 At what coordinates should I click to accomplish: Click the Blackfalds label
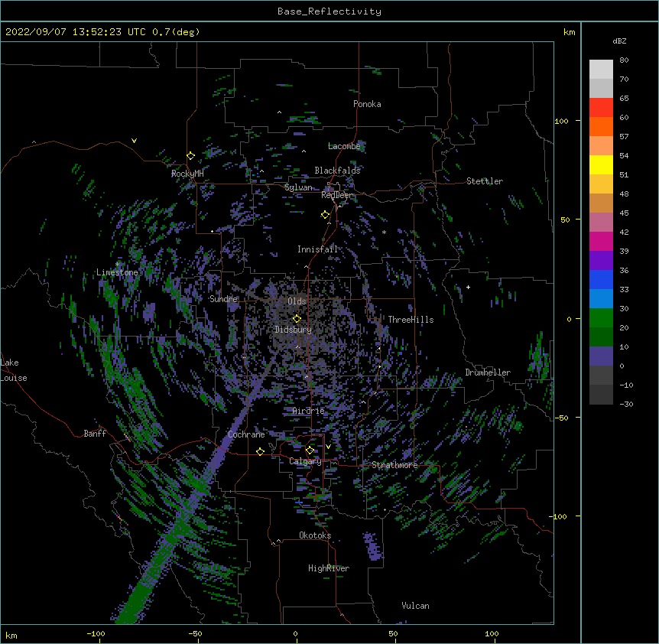click(x=337, y=171)
